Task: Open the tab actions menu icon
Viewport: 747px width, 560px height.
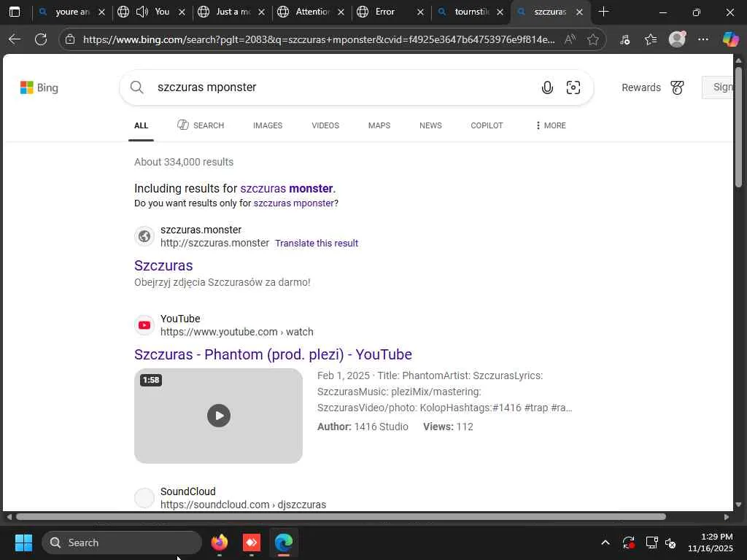Action: click(15, 12)
